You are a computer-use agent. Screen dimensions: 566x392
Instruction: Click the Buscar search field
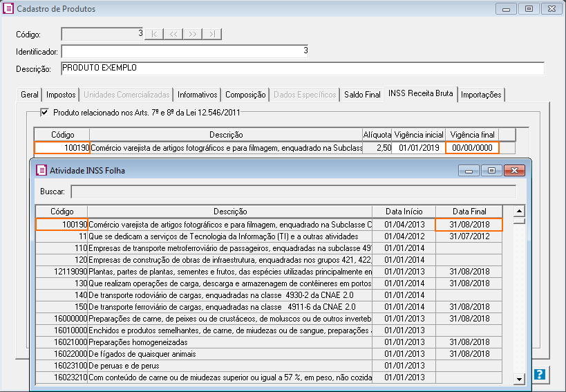point(293,192)
